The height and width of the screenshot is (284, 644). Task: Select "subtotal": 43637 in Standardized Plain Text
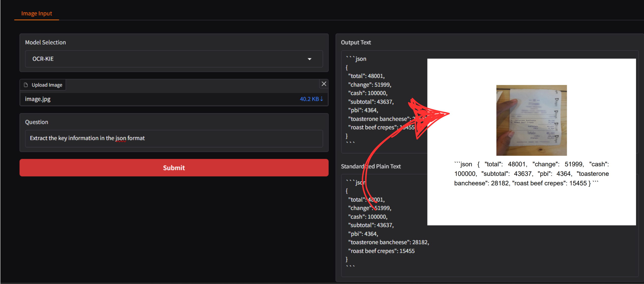(371, 225)
